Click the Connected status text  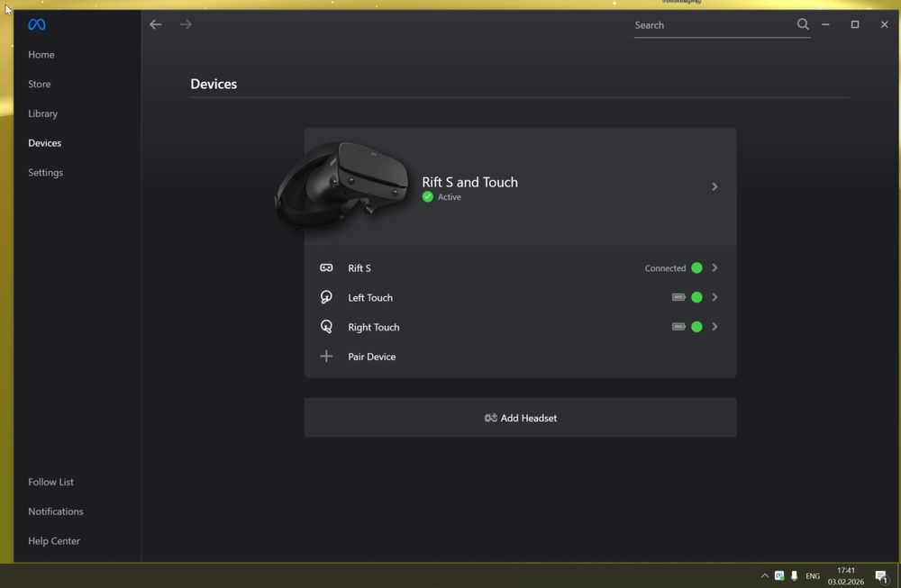click(x=665, y=268)
